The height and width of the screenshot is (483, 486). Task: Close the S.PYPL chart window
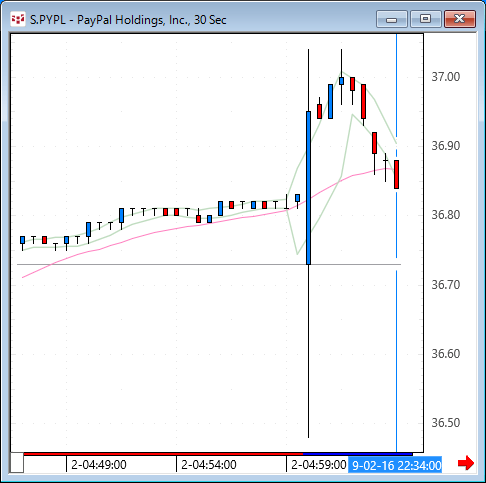(460, 19)
